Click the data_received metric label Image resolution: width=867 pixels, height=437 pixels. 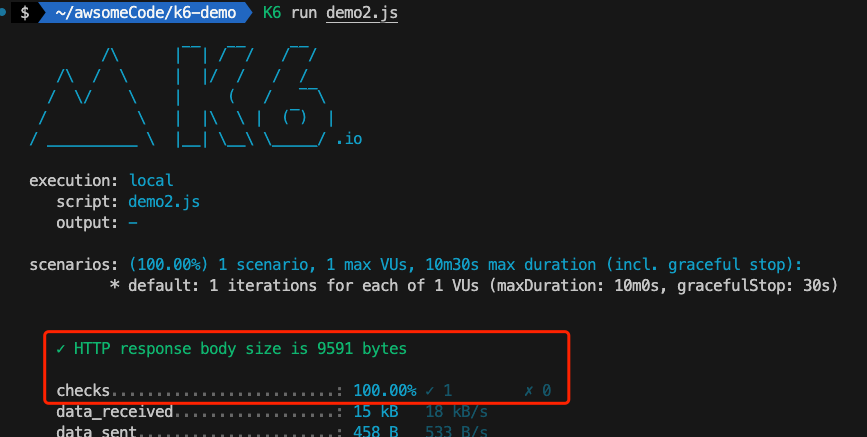pos(114,412)
